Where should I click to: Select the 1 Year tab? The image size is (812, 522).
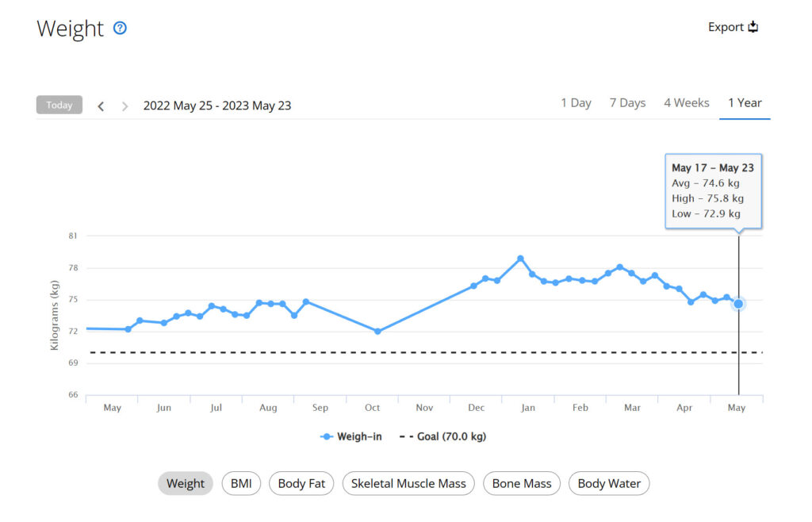click(x=744, y=102)
